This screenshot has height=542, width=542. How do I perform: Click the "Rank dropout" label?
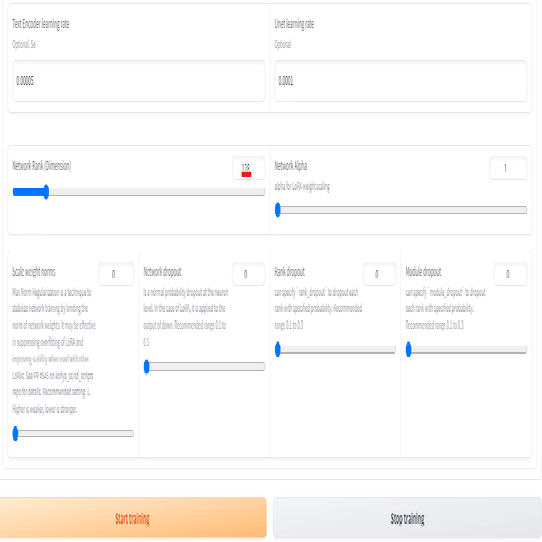point(290,272)
